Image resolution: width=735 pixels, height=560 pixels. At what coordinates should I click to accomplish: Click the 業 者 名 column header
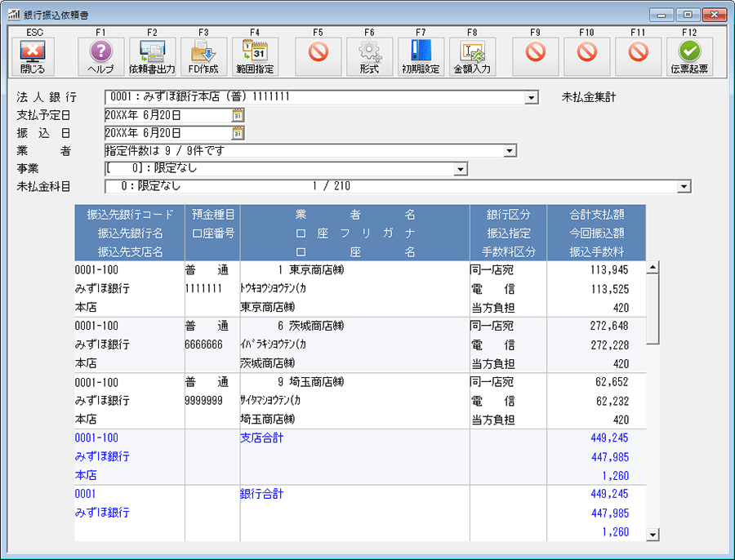coord(355,215)
